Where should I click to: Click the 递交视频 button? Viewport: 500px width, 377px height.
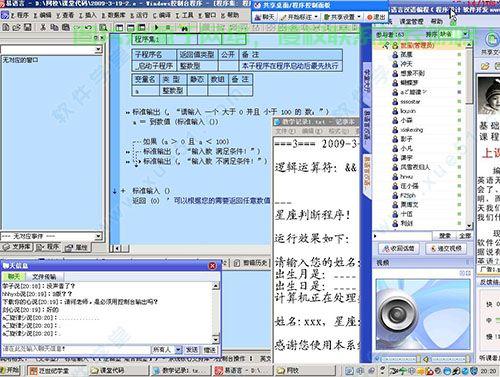446,248
